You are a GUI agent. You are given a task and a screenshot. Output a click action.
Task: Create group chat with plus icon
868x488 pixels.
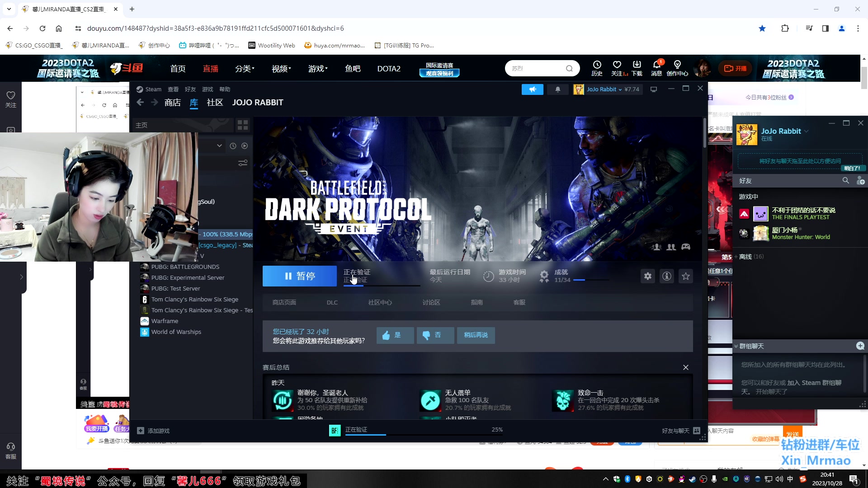860,346
